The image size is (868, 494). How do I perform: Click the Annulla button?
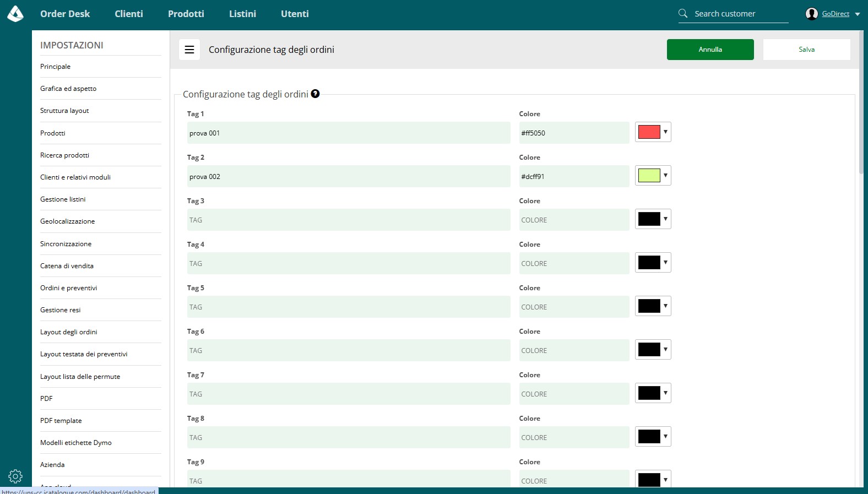pyautogui.click(x=710, y=50)
